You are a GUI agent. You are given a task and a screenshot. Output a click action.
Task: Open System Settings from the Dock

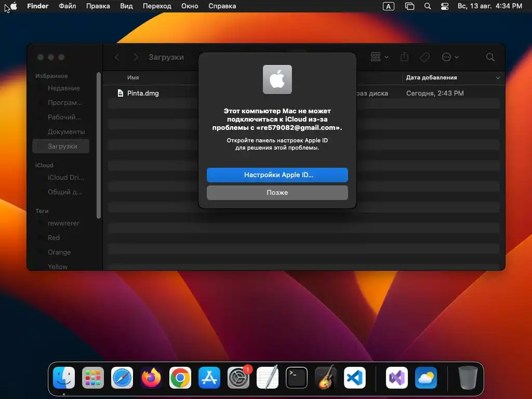[238, 378]
